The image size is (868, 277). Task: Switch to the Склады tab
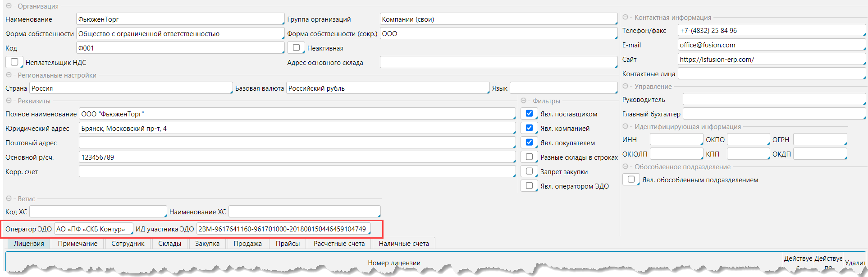click(x=169, y=244)
